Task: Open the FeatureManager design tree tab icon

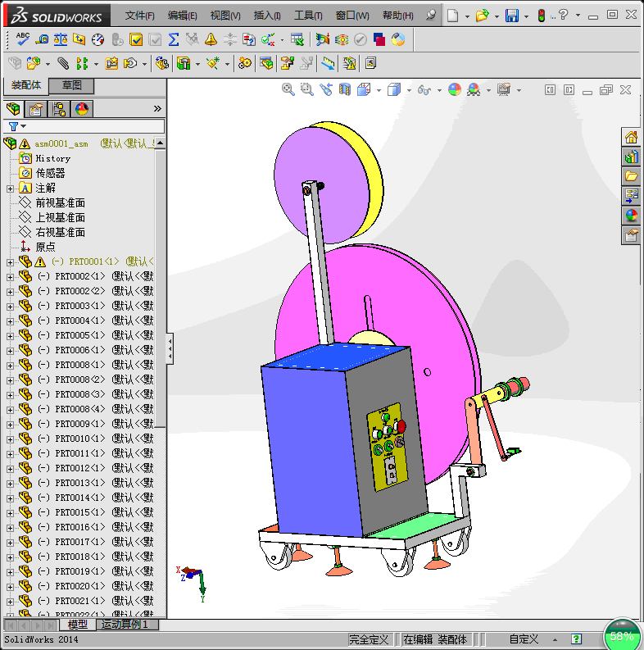Action: click(x=14, y=109)
